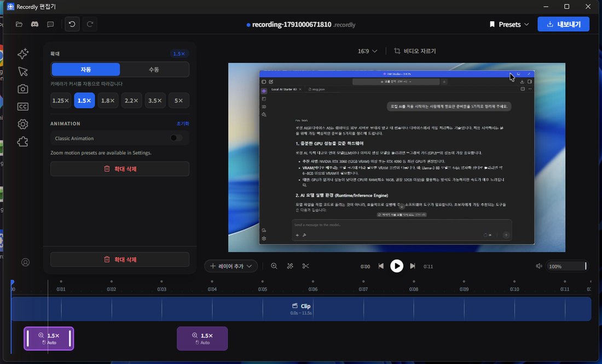Select the Clip track on timeline
This screenshot has height=364, width=602.
tap(301, 309)
